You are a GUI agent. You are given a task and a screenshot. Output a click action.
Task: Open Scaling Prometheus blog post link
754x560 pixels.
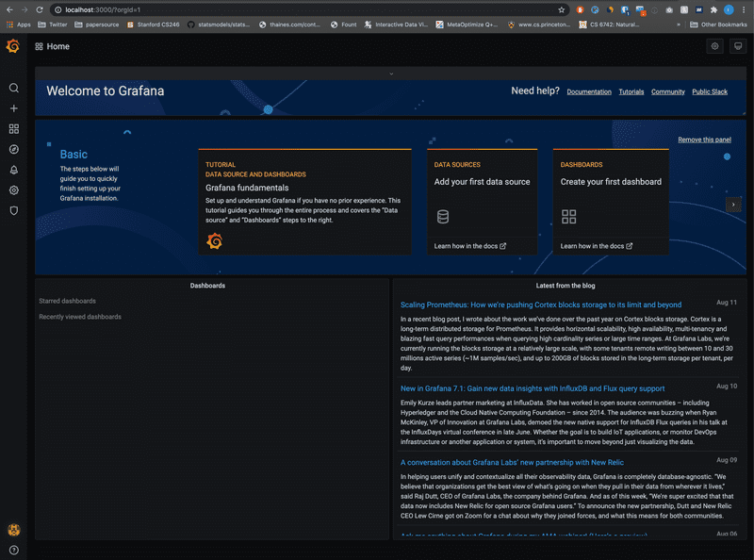(541, 305)
